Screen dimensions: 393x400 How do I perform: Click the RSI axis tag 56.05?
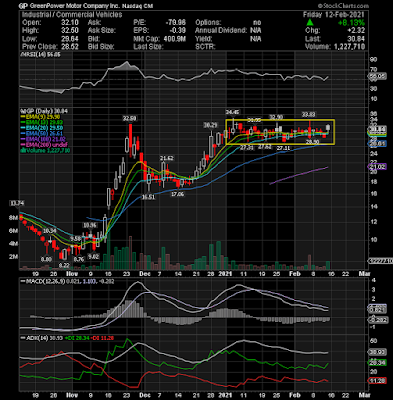point(377,77)
